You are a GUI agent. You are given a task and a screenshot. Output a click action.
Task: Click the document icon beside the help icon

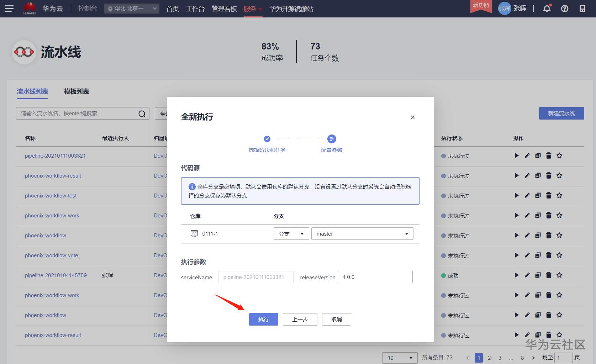coord(582,9)
